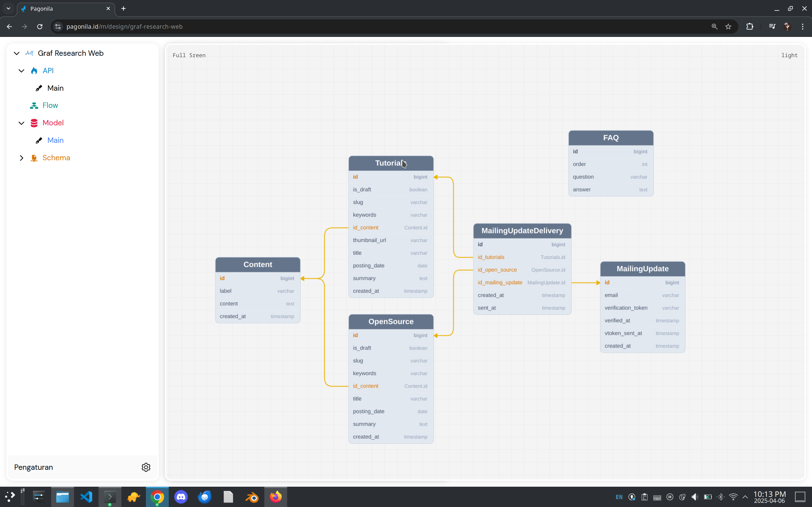The width and height of the screenshot is (812, 507).
Task: Click the Graf Research Web project icon
Action: coord(30,53)
